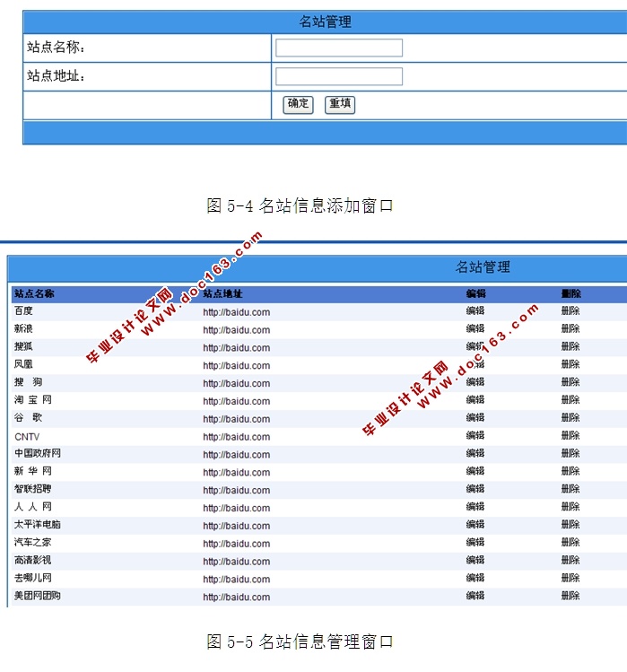This screenshot has width=627, height=672.
Task: Click the 站点名称: form label
Action: tap(56, 48)
